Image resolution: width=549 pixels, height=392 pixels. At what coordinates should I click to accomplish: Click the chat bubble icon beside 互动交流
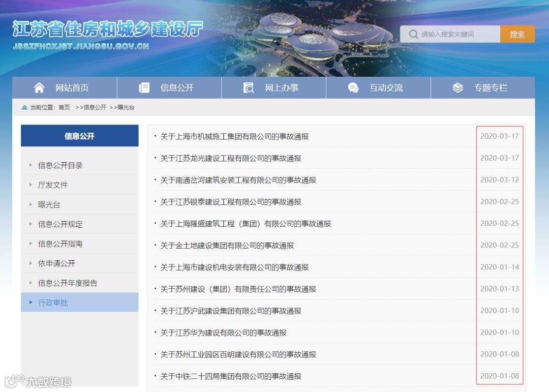(353, 87)
